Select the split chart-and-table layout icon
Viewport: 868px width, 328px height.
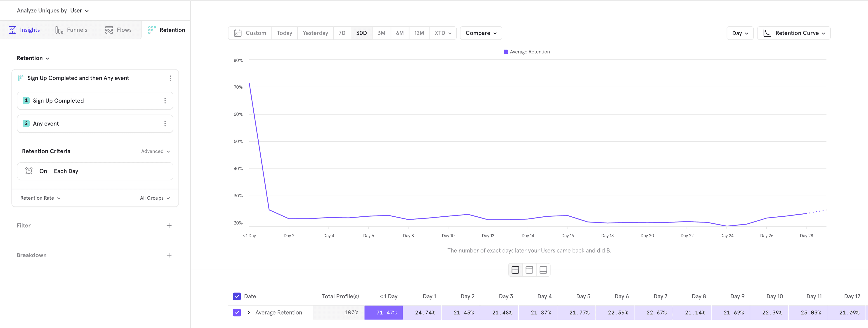515,270
